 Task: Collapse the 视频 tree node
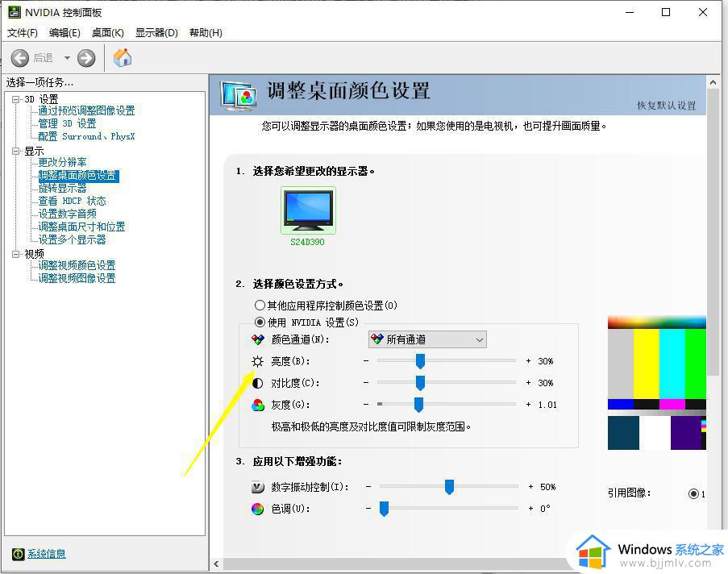tap(15, 254)
